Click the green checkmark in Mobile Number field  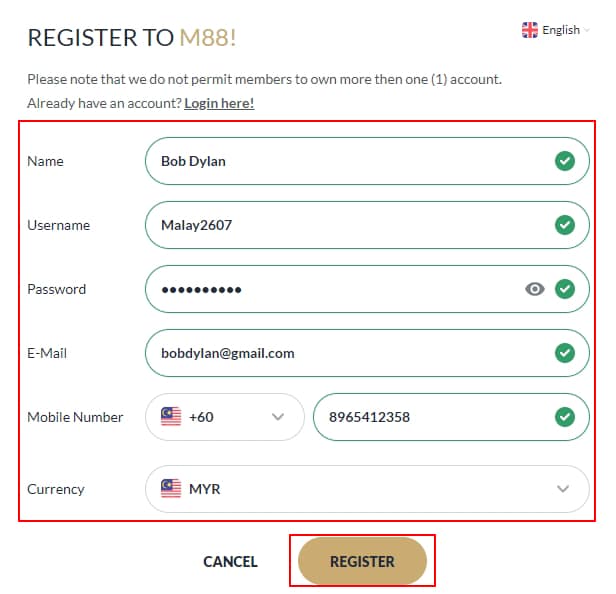(565, 417)
